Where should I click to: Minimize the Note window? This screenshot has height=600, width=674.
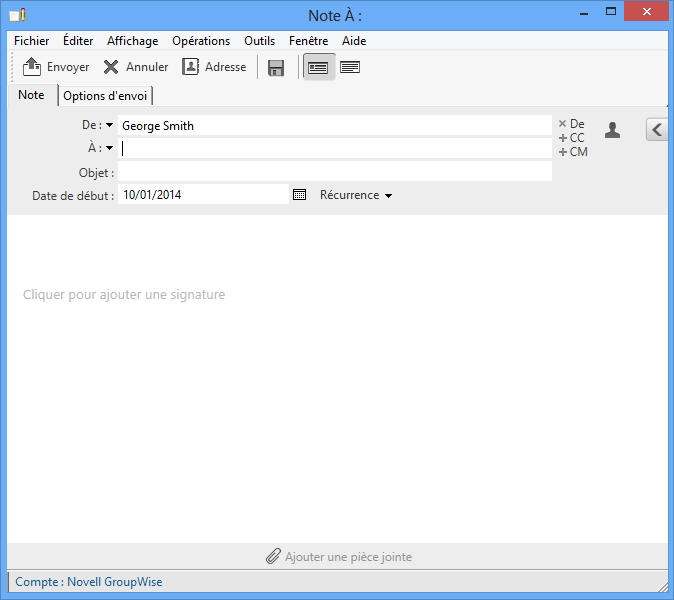click(584, 13)
